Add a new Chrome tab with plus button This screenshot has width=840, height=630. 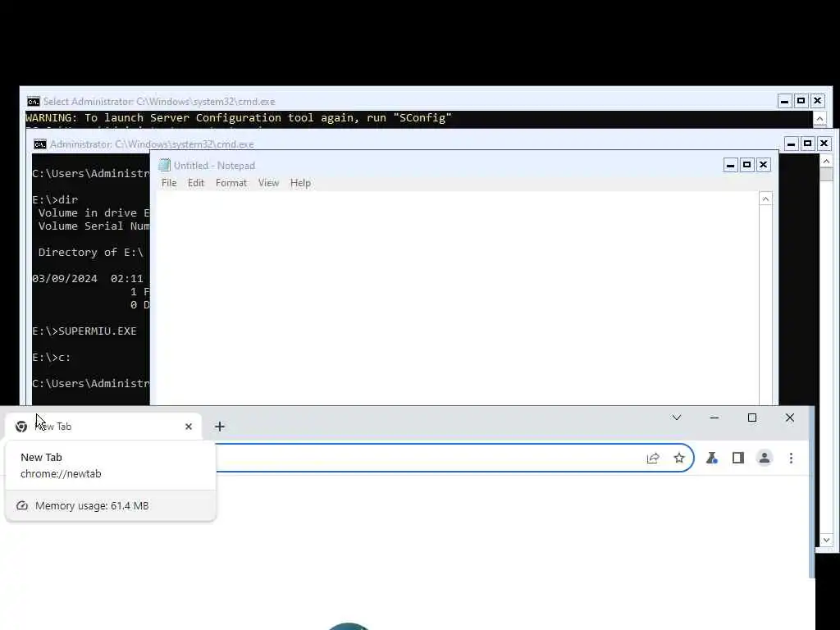(220, 427)
